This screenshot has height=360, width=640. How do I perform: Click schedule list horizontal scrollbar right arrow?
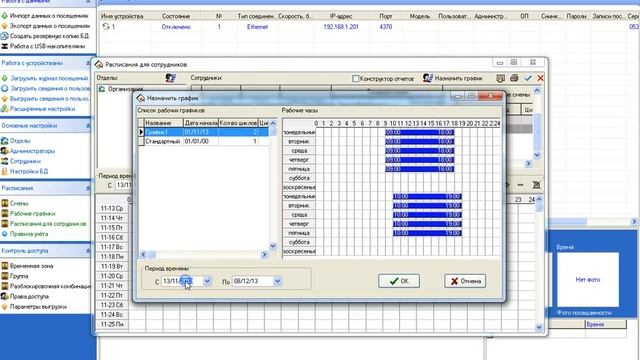click(264, 254)
